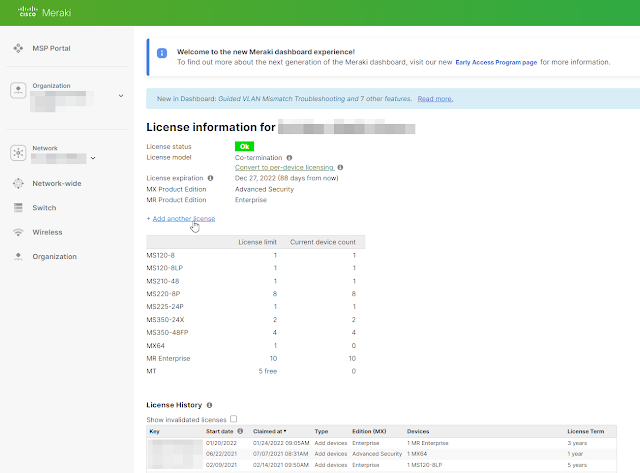
Task: Click info icon beside Start date column
Action: [x=240, y=431]
